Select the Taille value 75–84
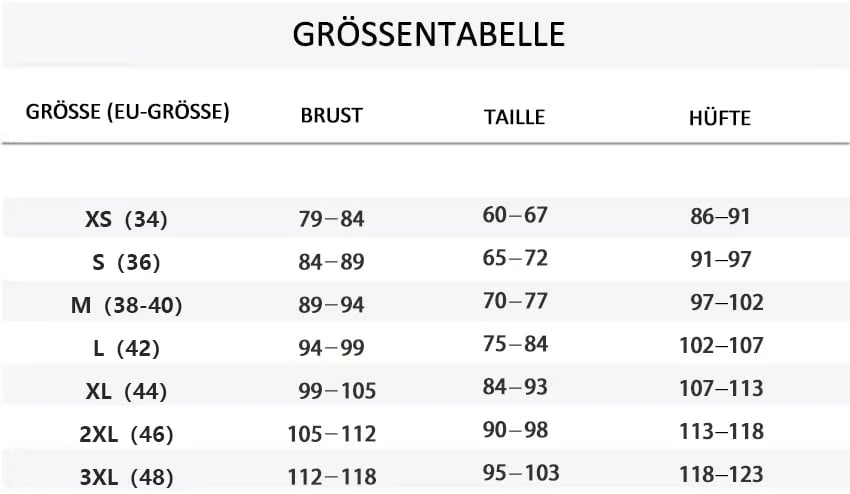Screen dimensions: 850x494 (515, 344)
